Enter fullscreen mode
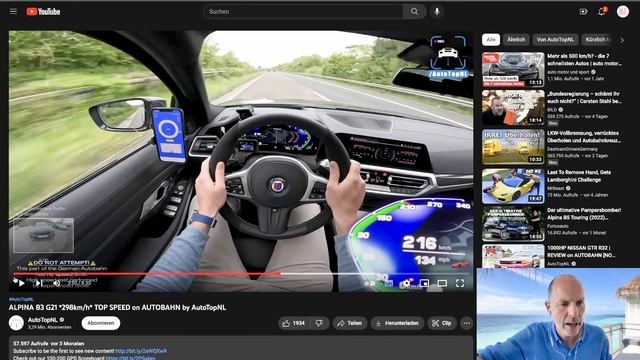Viewport: 640px width, 360px height. pyautogui.click(x=460, y=283)
